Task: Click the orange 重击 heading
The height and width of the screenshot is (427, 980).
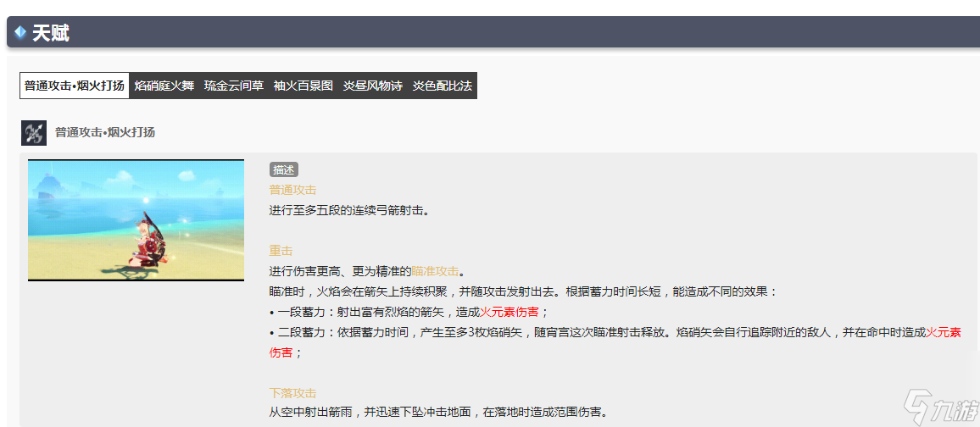Action: click(281, 251)
